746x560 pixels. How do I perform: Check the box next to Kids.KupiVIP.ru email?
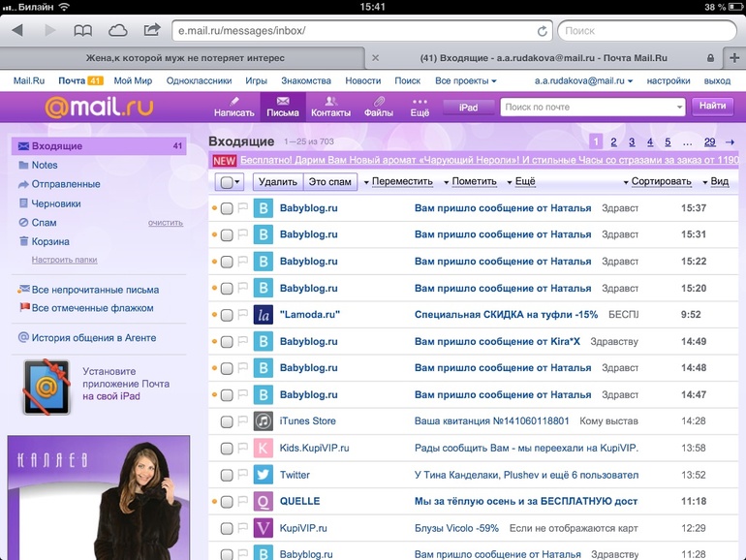click(227, 449)
